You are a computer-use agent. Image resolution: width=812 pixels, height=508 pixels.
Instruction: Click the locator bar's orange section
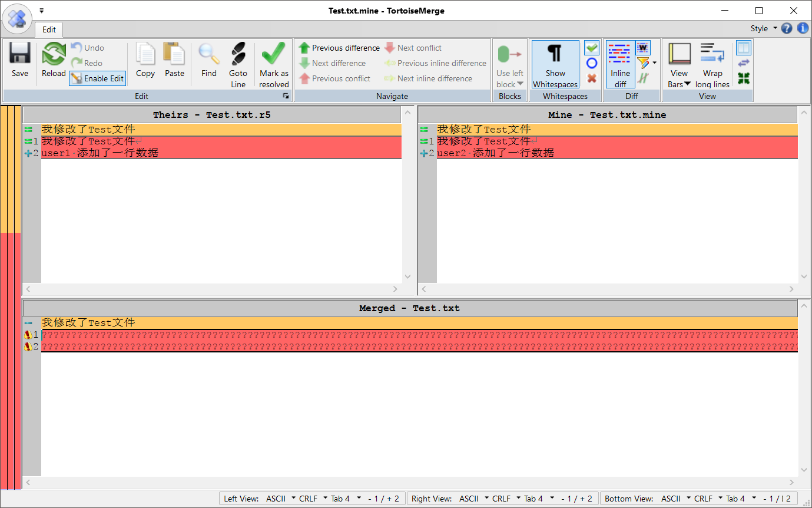click(x=11, y=170)
